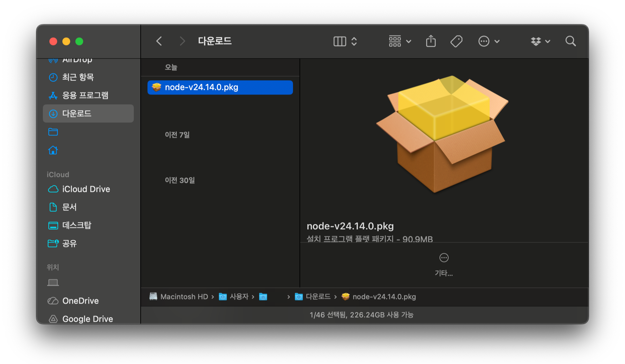625x364 pixels.
Task: Open 응용 프로그램 in the sidebar
Action: (85, 95)
